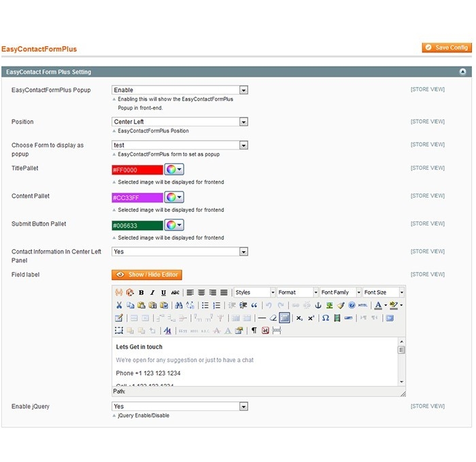The width and height of the screenshot is (476, 462).
Task: Open the Choose Form dropdown showing test
Action: coord(180,145)
